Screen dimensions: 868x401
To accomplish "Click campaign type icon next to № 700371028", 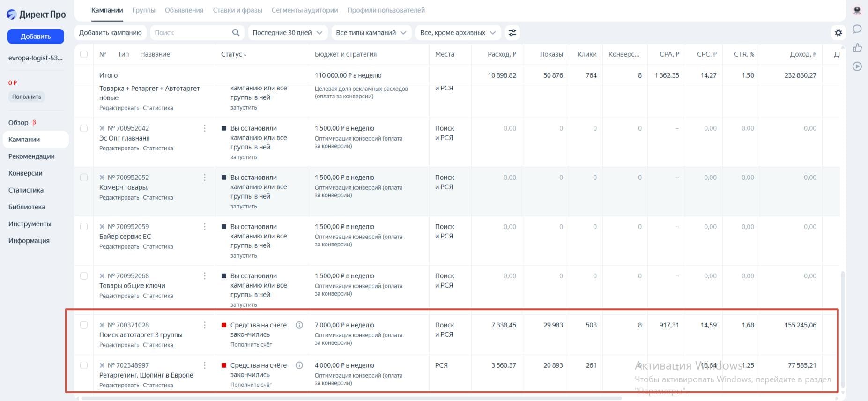I will coord(102,325).
